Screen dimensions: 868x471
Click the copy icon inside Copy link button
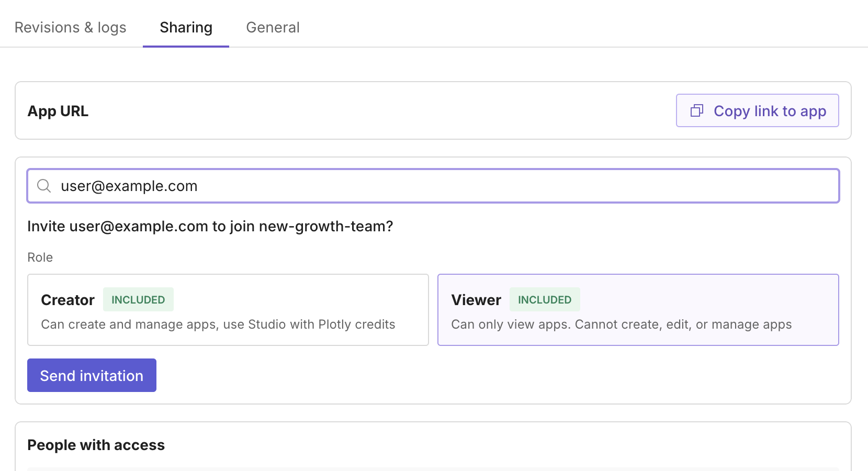pos(697,110)
